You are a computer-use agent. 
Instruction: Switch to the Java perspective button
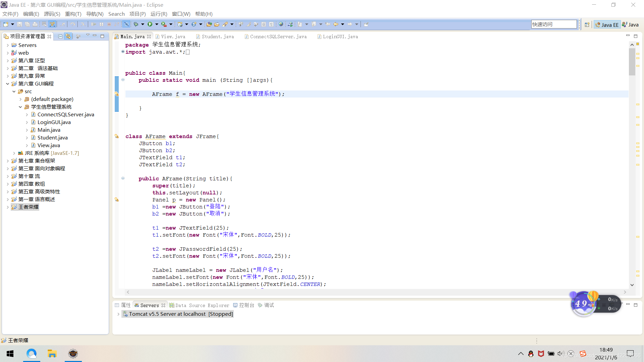tap(630, 24)
